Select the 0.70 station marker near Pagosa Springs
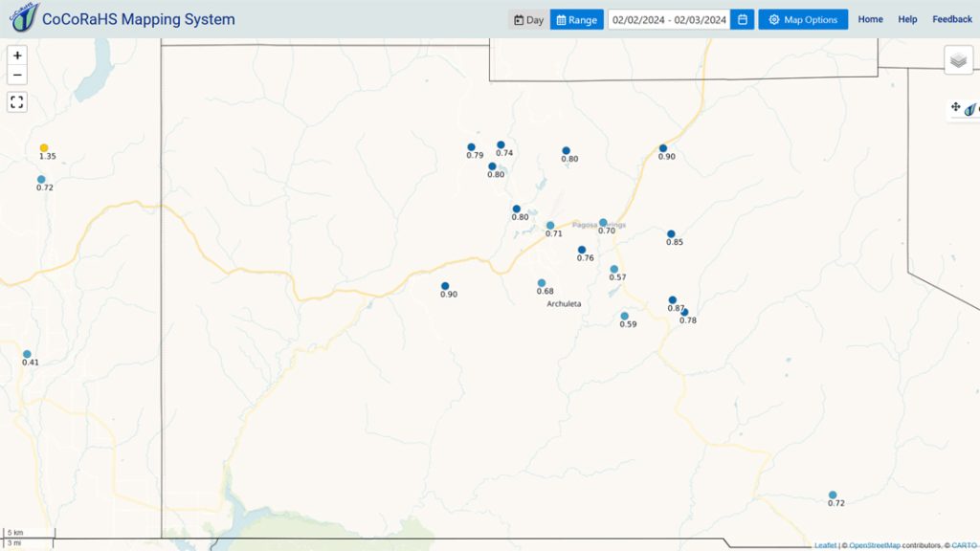Screen dimensions: 980x551 [x=603, y=222]
